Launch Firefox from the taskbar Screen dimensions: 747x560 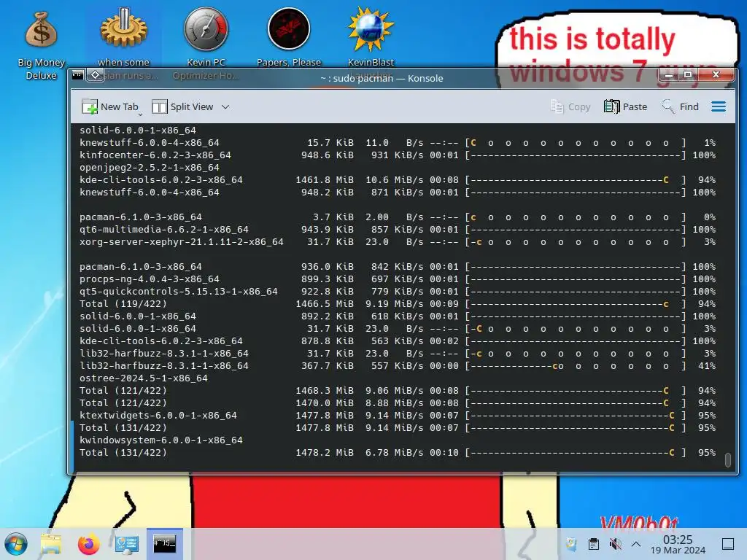88,544
